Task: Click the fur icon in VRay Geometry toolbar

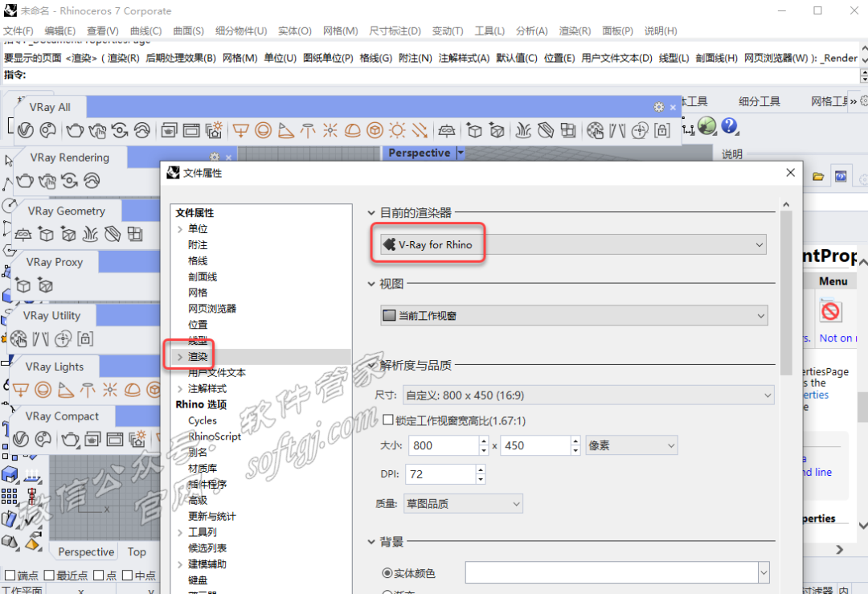Action: click(x=91, y=234)
